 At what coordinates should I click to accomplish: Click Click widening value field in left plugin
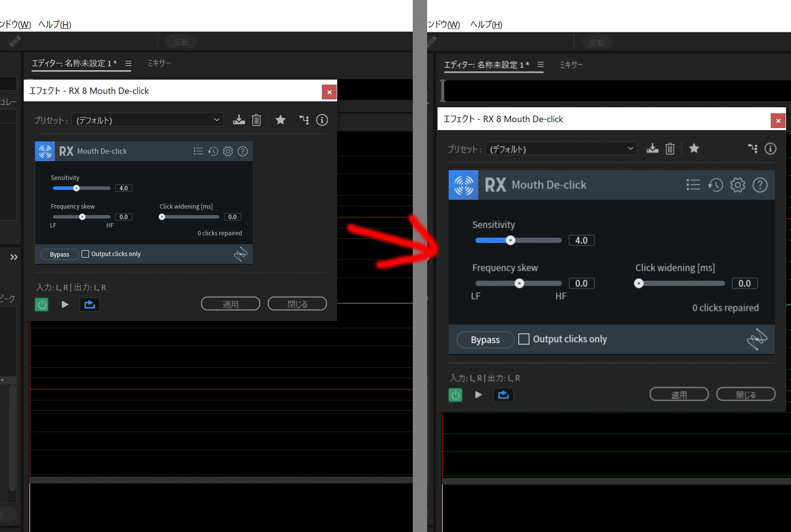pyautogui.click(x=232, y=217)
